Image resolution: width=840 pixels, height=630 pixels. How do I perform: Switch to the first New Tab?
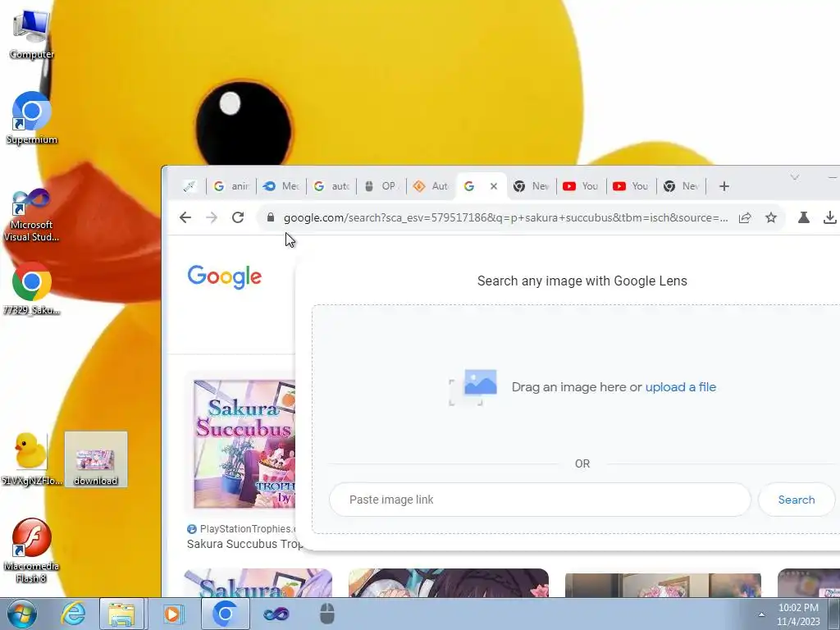click(x=532, y=186)
